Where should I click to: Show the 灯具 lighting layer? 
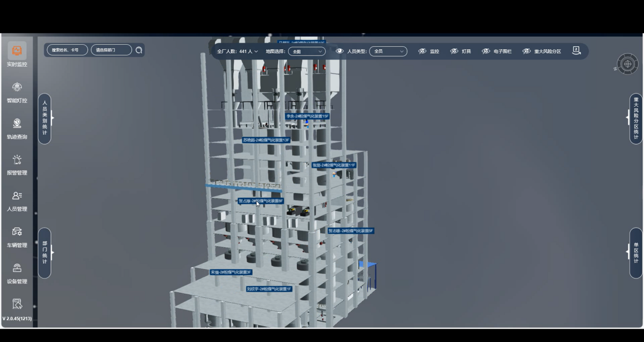pos(461,51)
